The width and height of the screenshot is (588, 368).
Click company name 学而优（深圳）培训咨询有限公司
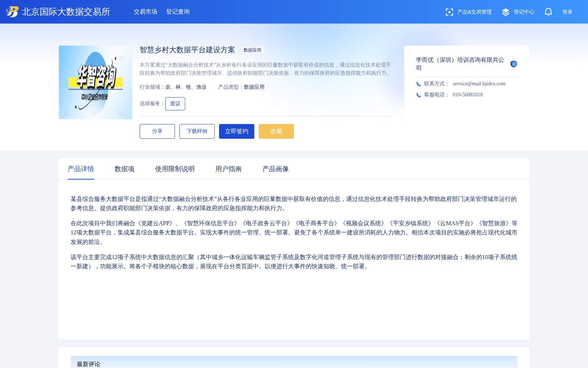pos(460,64)
